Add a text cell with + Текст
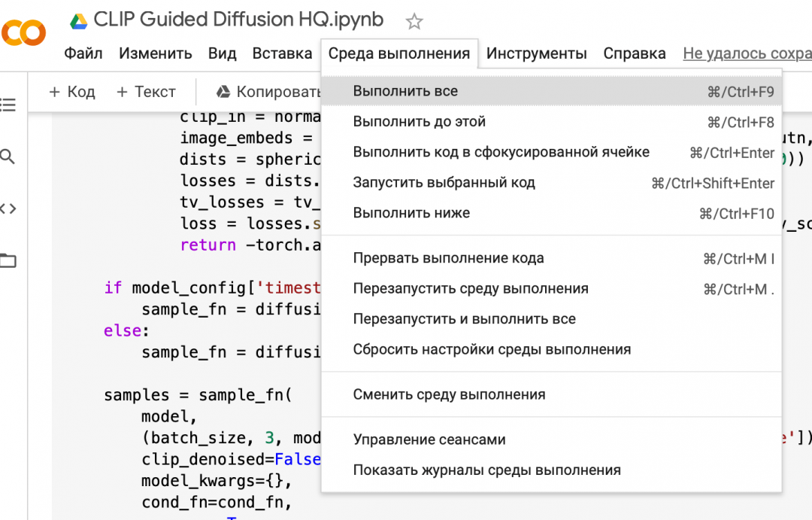 pyautogui.click(x=146, y=92)
